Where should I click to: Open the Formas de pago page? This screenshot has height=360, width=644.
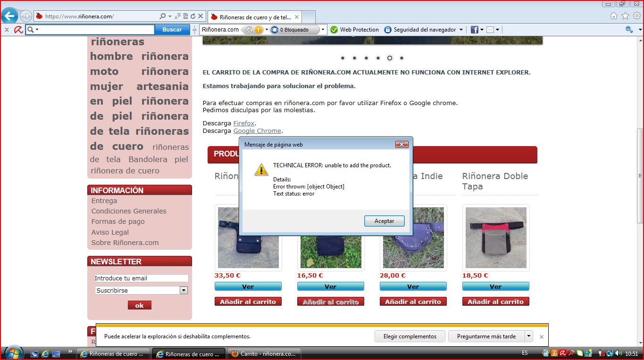[118, 221]
